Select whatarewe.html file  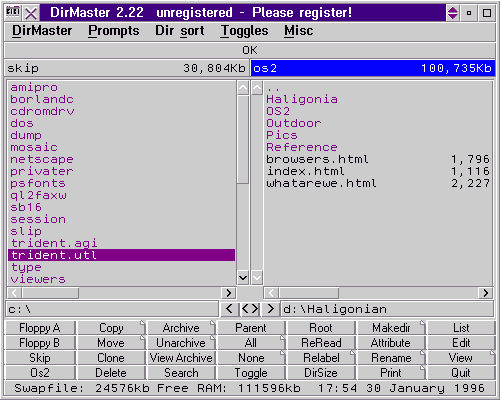[378, 183]
